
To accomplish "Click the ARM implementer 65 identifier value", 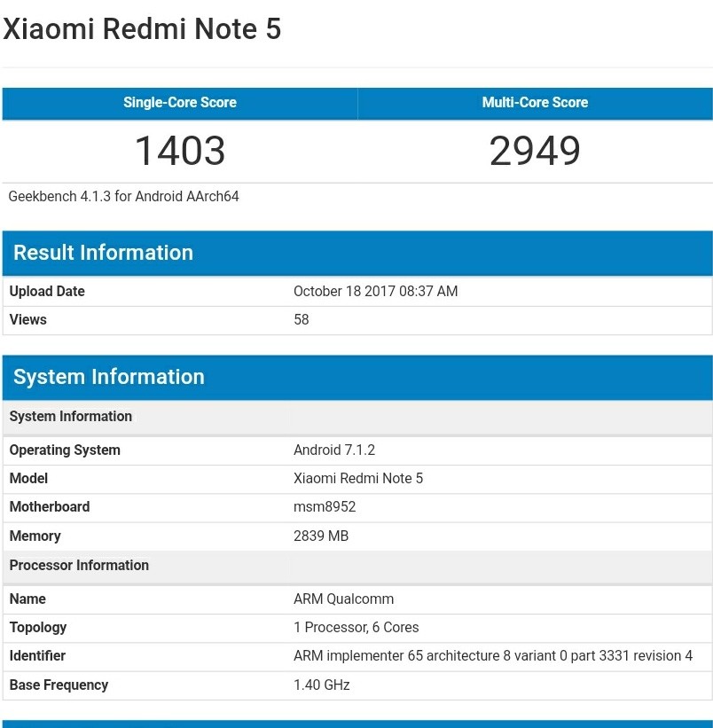I will (493, 656).
